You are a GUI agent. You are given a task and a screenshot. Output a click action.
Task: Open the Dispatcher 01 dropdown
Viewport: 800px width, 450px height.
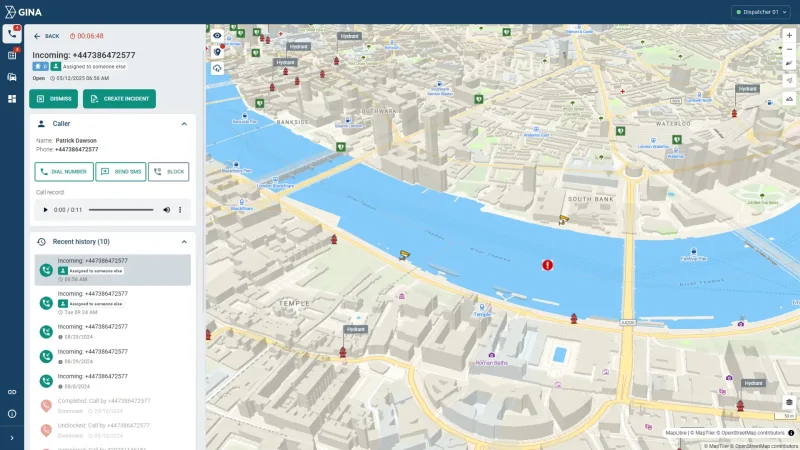[763, 12]
